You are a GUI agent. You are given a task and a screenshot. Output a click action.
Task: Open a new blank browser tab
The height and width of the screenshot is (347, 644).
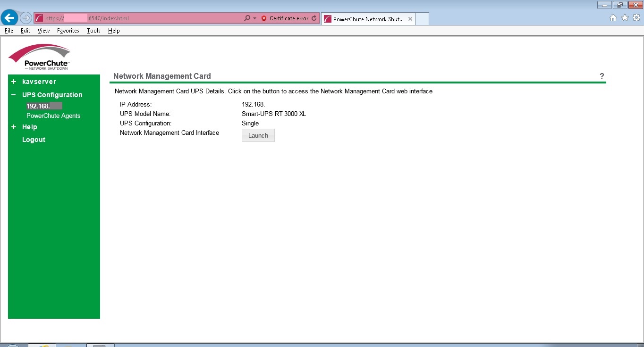(x=422, y=19)
